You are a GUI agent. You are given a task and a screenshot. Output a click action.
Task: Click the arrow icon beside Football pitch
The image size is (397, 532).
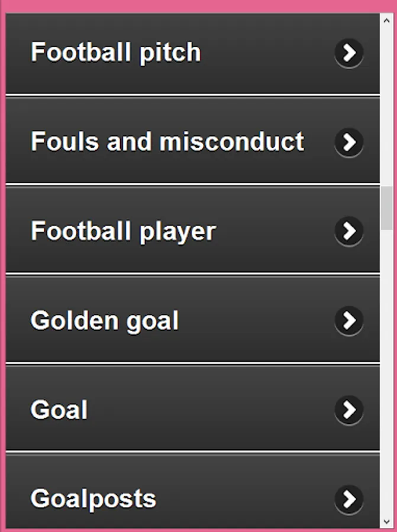349,53
